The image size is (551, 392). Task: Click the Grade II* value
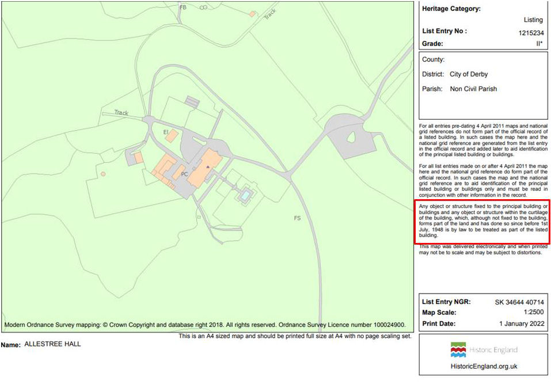coord(539,44)
